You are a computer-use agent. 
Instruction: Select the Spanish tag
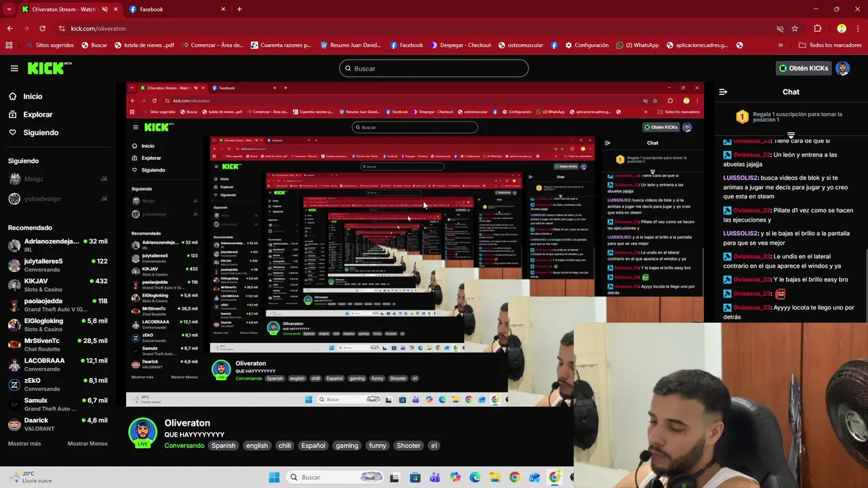point(223,445)
